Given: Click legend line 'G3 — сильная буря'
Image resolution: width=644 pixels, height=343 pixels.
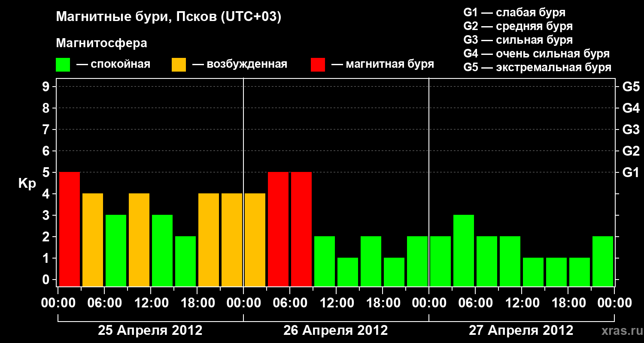Looking at the screenshot, I should (x=518, y=40).
